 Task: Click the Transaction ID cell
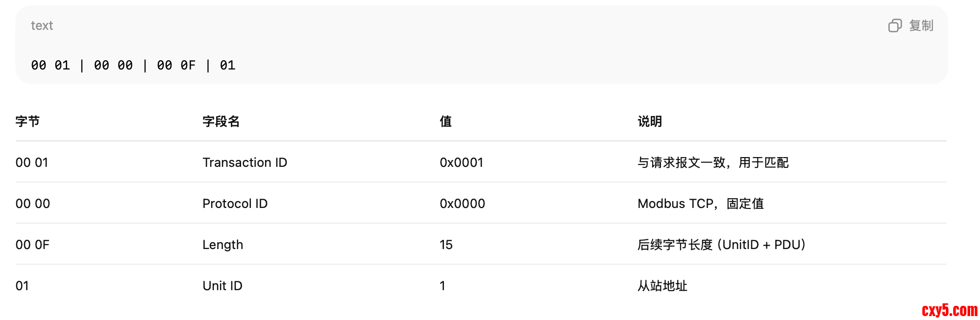coord(245,162)
